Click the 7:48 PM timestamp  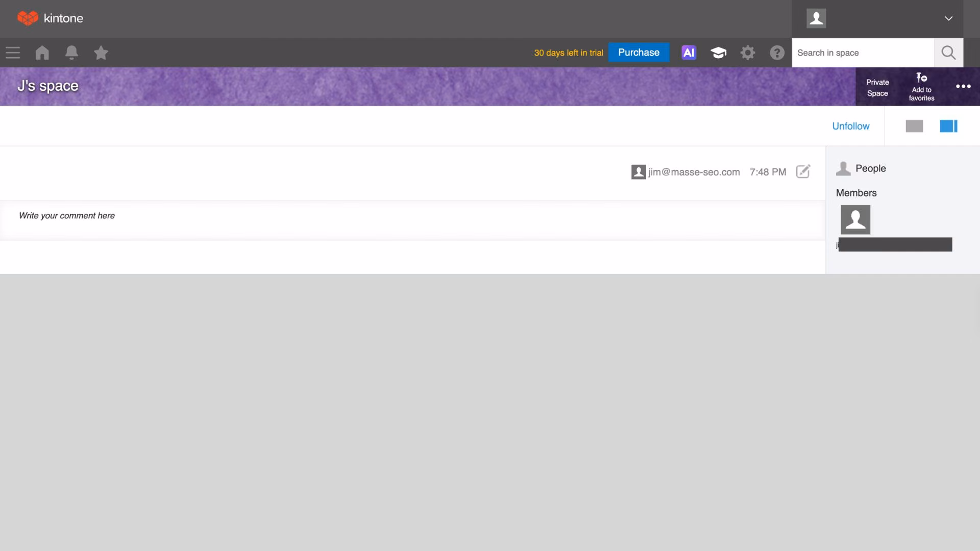pos(768,172)
